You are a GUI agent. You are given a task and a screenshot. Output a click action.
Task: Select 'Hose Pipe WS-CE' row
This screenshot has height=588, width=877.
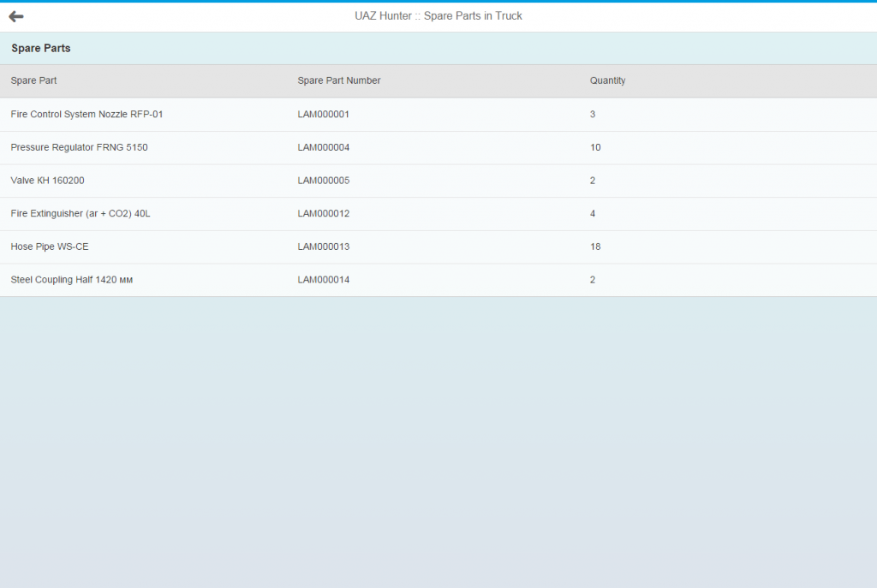[x=438, y=246]
